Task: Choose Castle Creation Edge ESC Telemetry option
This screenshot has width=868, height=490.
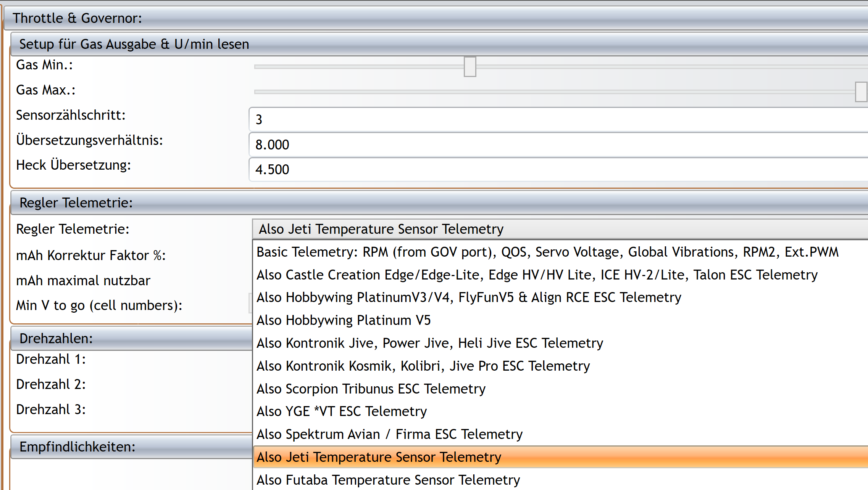Action: click(x=537, y=275)
